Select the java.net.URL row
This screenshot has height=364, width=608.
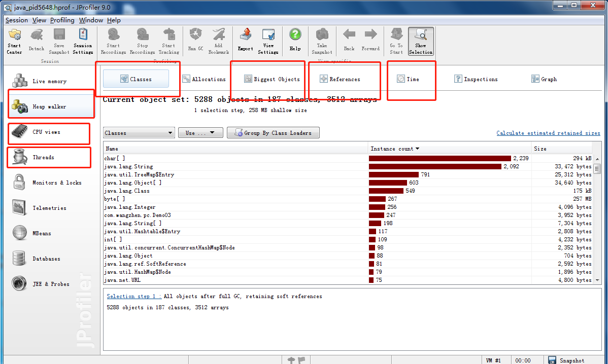tap(348, 280)
